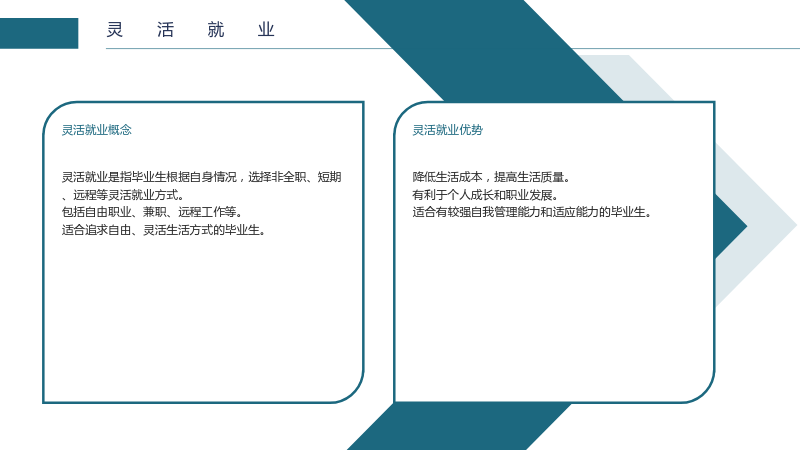Click the text 有利于个人成长和职业发展
This screenshot has height=450, width=800.
pyautogui.click(x=485, y=195)
